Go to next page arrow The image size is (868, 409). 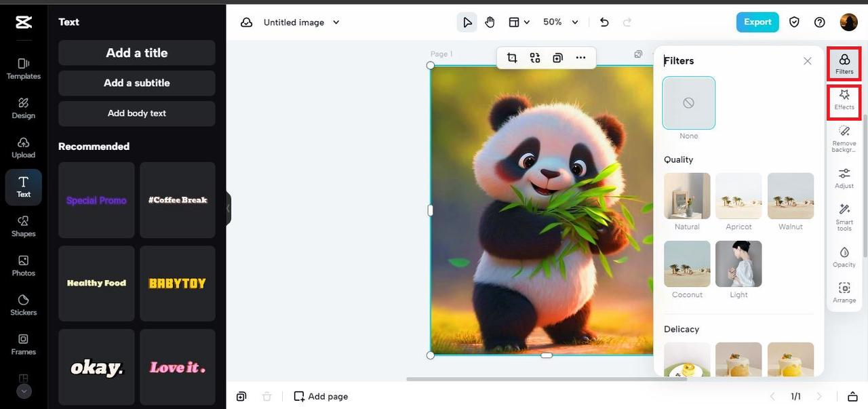(x=819, y=397)
